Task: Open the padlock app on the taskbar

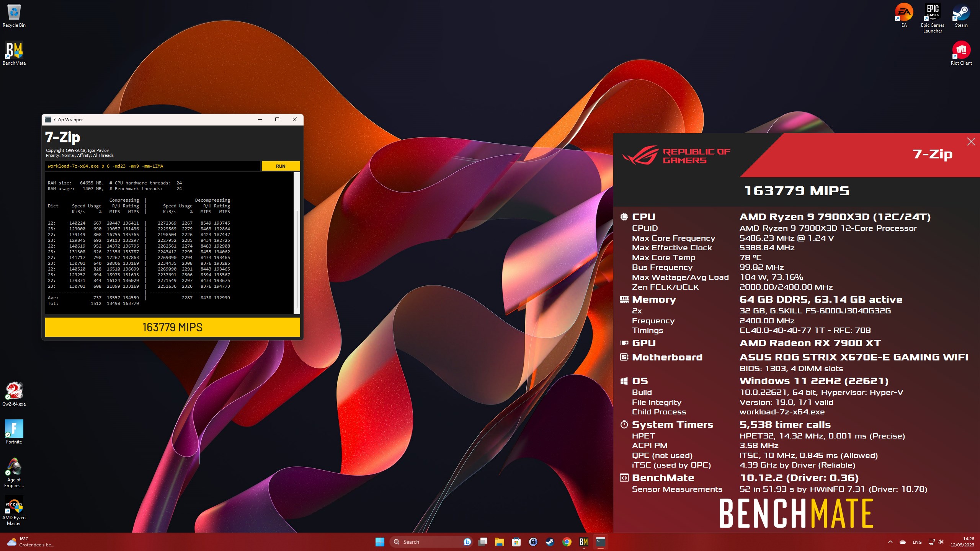Action: [x=533, y=542]
